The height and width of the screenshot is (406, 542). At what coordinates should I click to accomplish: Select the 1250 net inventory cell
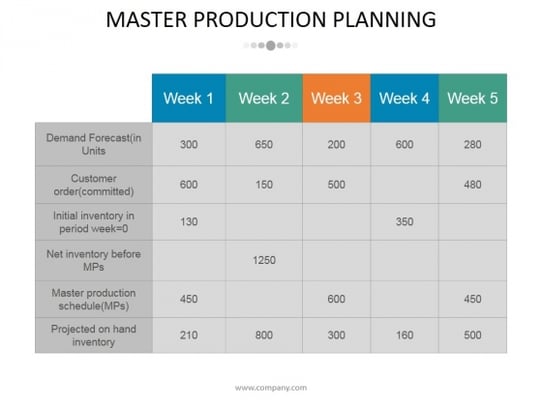(x=264, y=260)
